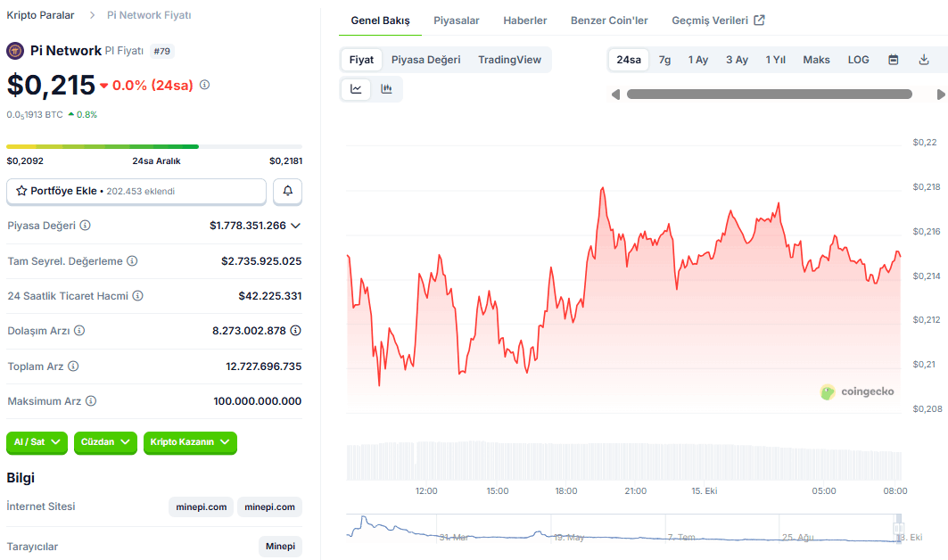
Task: Click the right arrow of chart scrollbar
Action: [941, 95]
